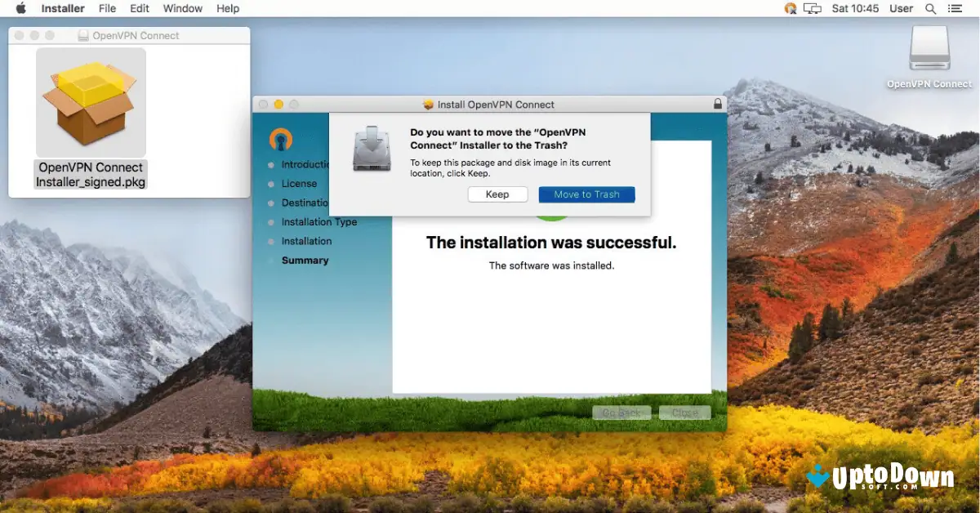
Task: Click the Keep button
Action: (x=498, y=194)
